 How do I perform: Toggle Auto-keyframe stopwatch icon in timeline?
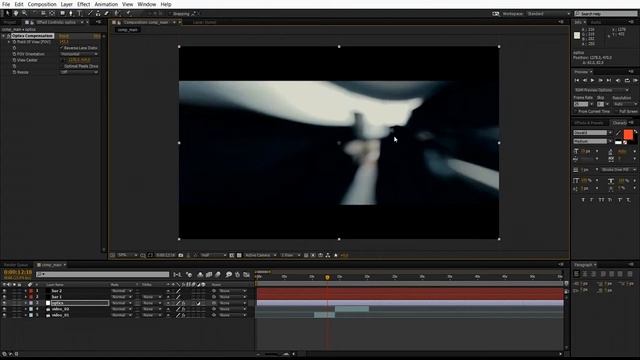click(x=238, y=275)
